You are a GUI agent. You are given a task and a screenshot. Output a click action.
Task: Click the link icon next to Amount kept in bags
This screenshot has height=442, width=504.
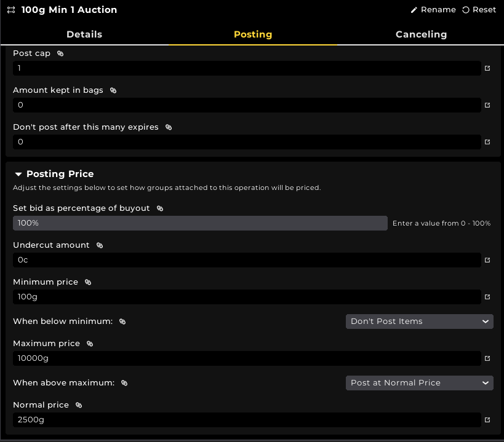[x=113, y=90]
